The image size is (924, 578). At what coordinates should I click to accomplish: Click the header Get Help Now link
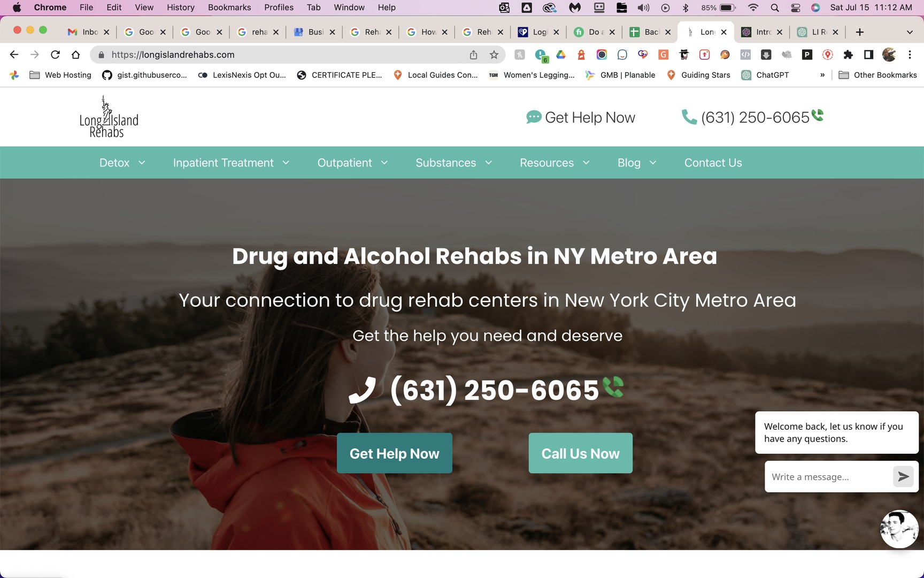coord(581,117)
